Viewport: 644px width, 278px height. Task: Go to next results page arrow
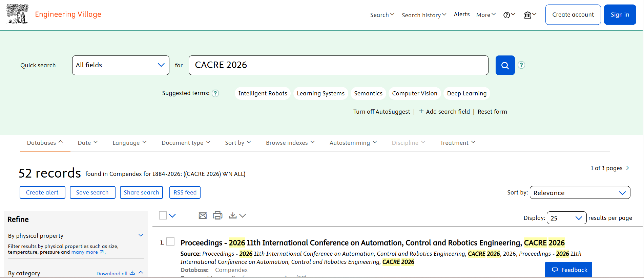coord(627,168)
